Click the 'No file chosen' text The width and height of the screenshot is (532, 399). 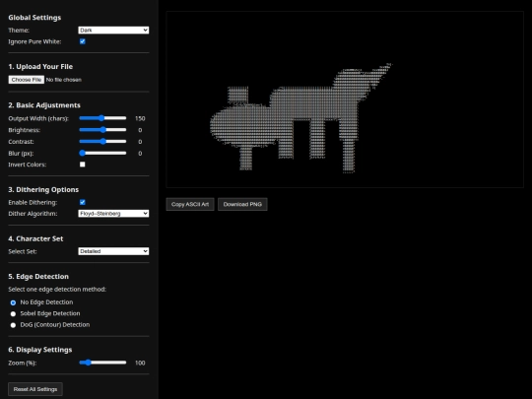tap(64, 80)
